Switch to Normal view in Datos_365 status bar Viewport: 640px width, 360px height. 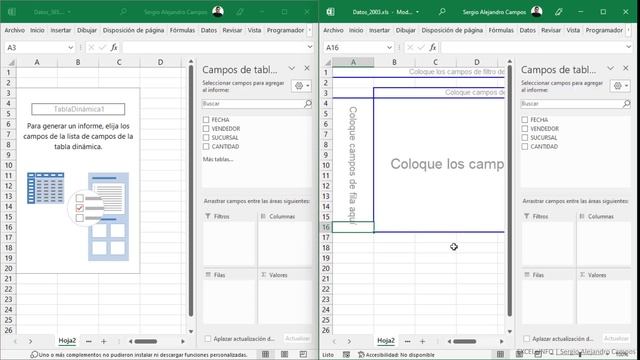click(x=265, y=354)
